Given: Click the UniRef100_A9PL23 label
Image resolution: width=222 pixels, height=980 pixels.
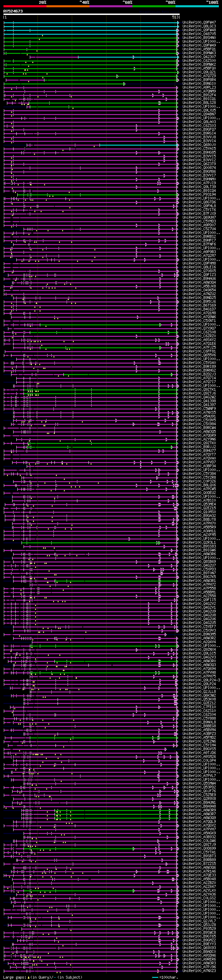Looking at the screenshot, I should coord(199,87).
